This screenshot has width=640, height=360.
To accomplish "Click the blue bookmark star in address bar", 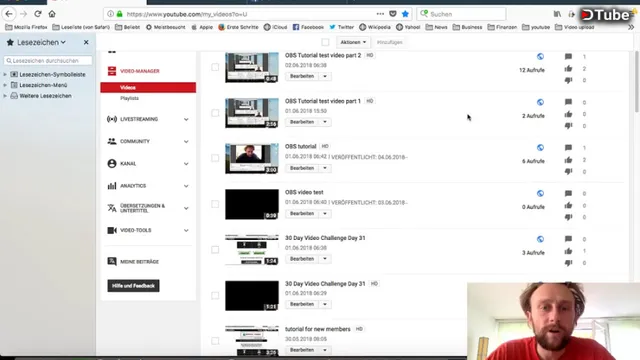I will pos(405,14).
